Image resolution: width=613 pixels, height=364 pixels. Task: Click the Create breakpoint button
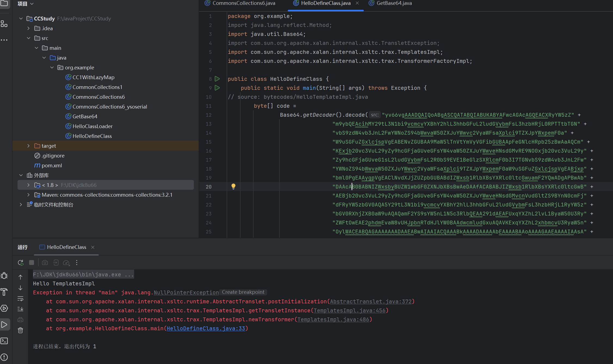pos(243,292)
